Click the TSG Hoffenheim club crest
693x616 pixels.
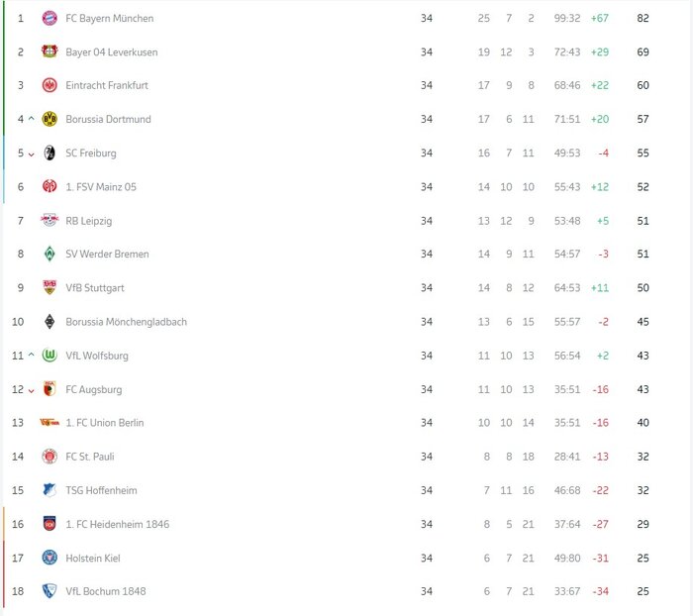pos(49,490)
